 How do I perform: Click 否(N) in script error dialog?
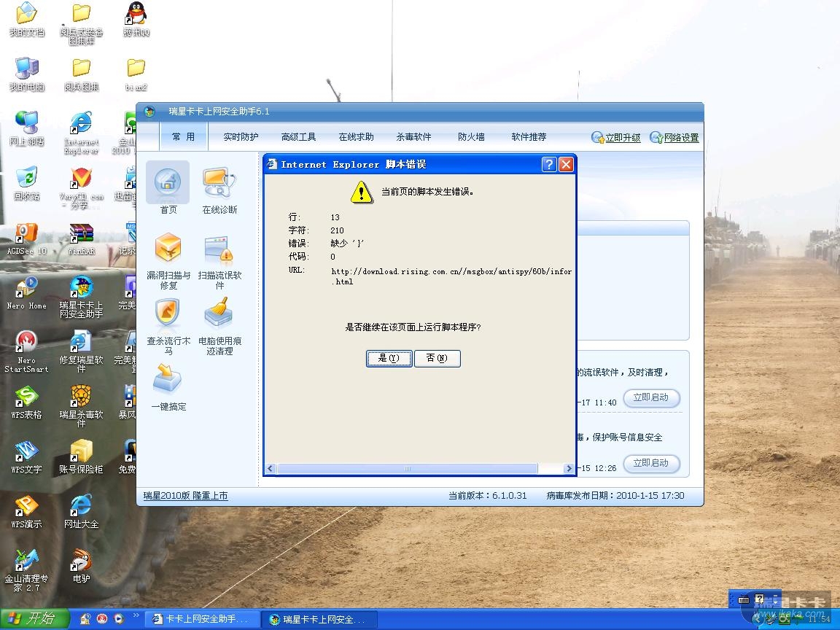[437, 359]
